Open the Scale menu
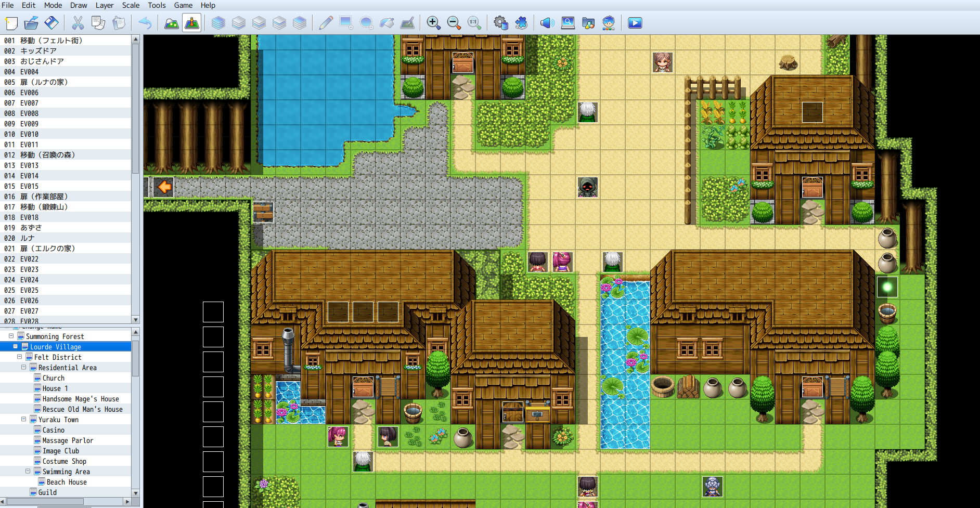The height and width of the screenshot is (508, 980). (131, 5)
